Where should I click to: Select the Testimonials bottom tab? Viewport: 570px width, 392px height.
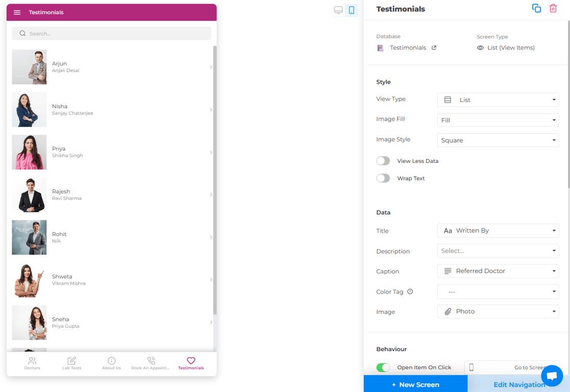coord(191,363)
